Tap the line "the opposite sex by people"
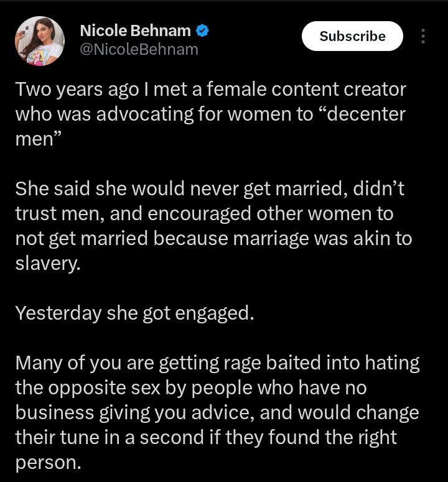The image size is (448, 482). (190, 387)
